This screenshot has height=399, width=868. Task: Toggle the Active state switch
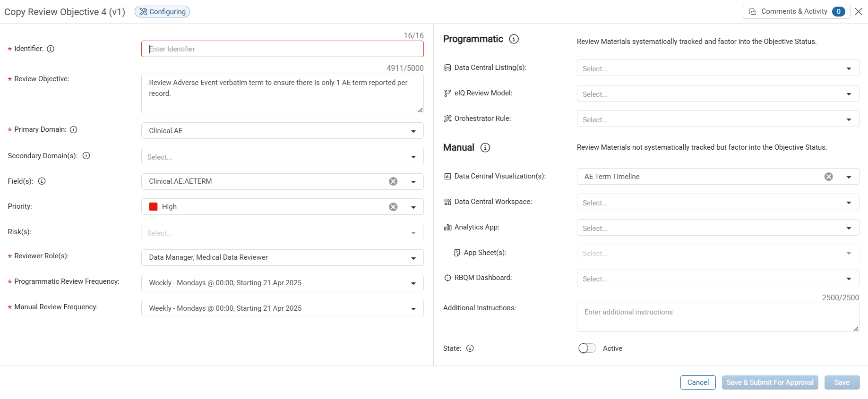587,348
